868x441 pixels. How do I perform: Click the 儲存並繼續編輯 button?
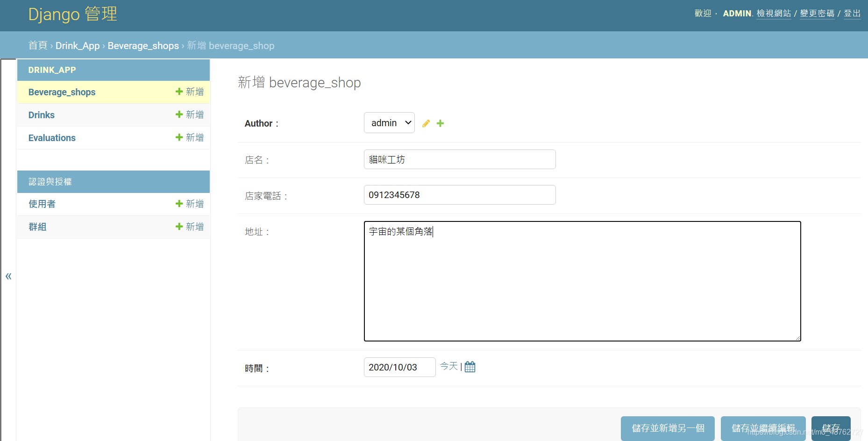click(763, 428)
